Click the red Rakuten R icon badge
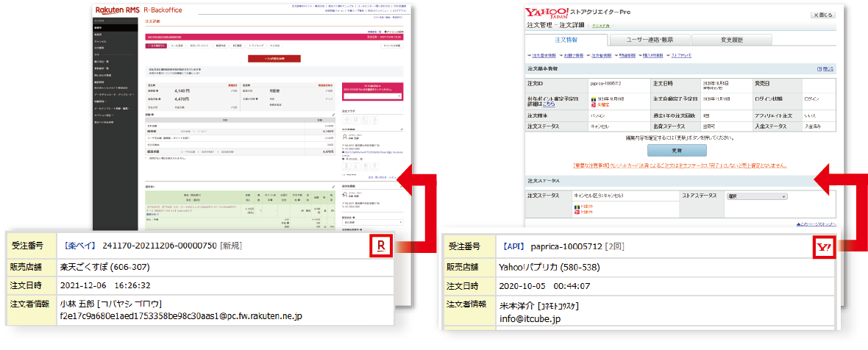 click(380, 247)
